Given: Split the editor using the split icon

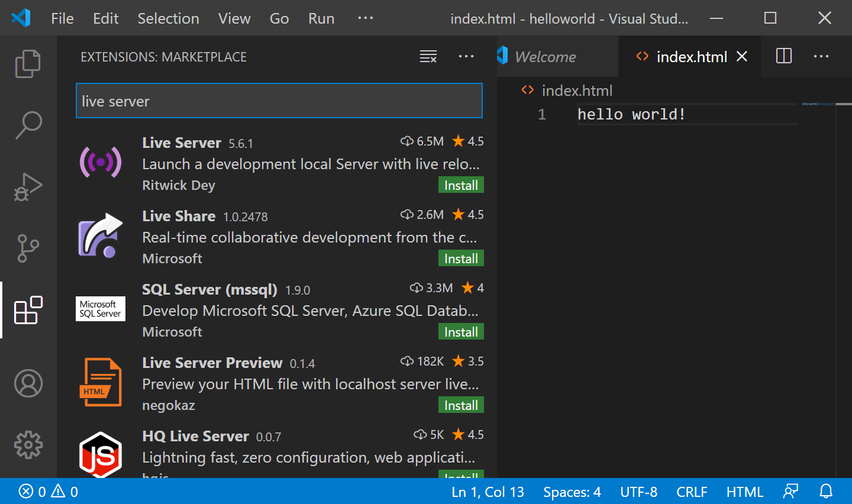Looking at the screenshot, I should click(783, 56).
